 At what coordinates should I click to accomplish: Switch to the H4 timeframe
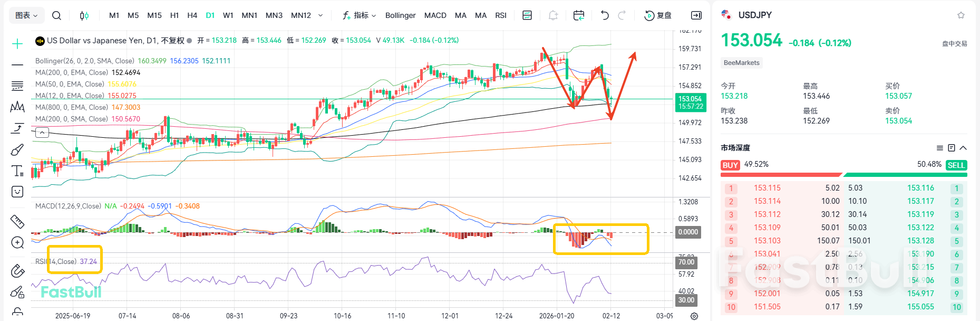[192, 15]
